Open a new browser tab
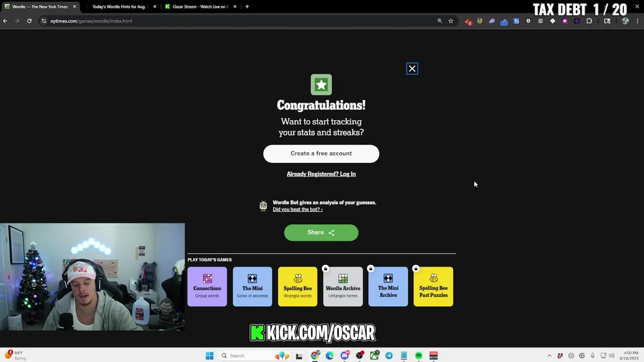Image resolution: width=644 pixels, height=362 pixels. [x=247, y=7]
